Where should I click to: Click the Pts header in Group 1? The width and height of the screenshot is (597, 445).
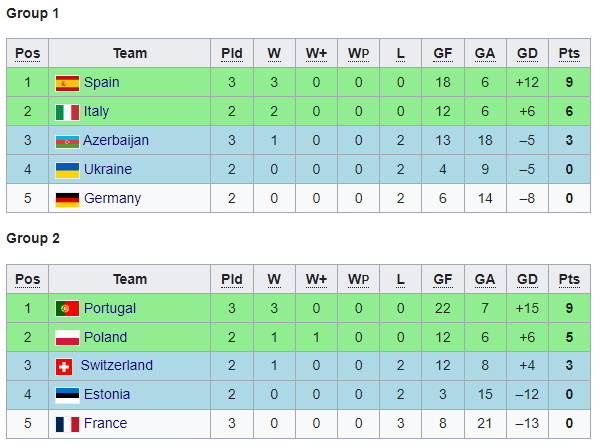tap(569, 53)
